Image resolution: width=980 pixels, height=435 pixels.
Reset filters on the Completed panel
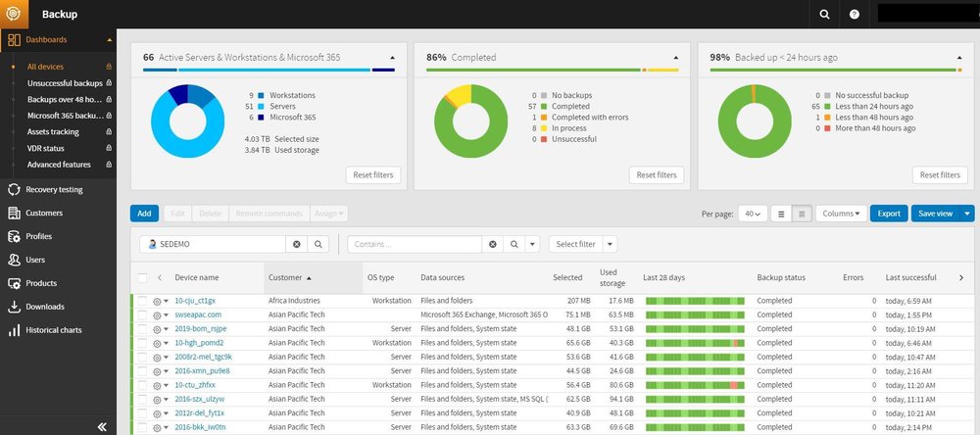[657, 175]
